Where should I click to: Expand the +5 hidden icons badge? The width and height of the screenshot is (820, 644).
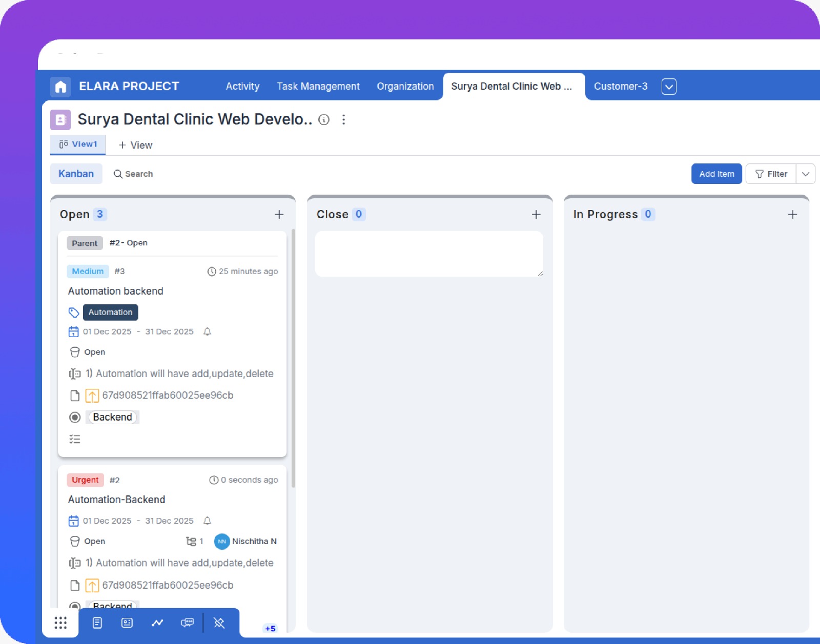[x=270, y=629]
